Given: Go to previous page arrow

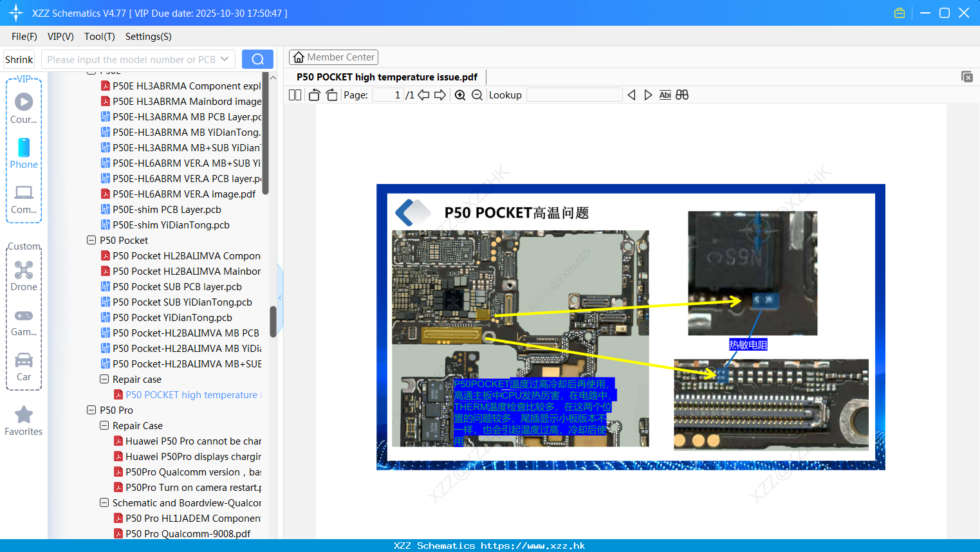Looking at the screenshot, I should [x=423, y=95].
